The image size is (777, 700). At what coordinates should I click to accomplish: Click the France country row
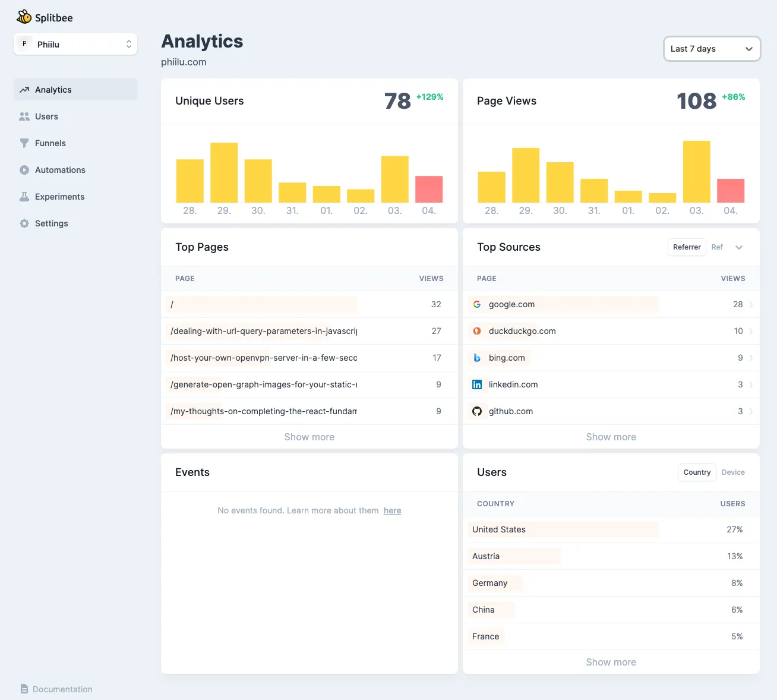pos(611,636)
